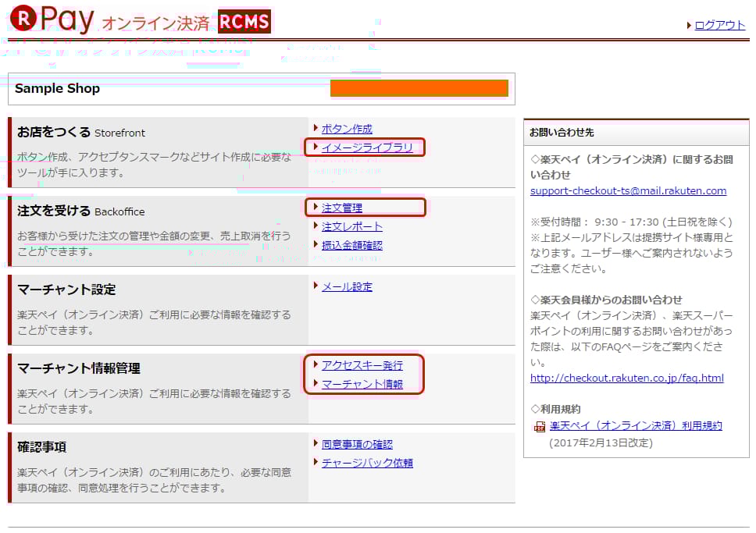Viewport: 756px width, 533px height.
Task: Open the 楽天ペイ（オンライン決済）利用規約 PDF link
Action: [636, 425]
